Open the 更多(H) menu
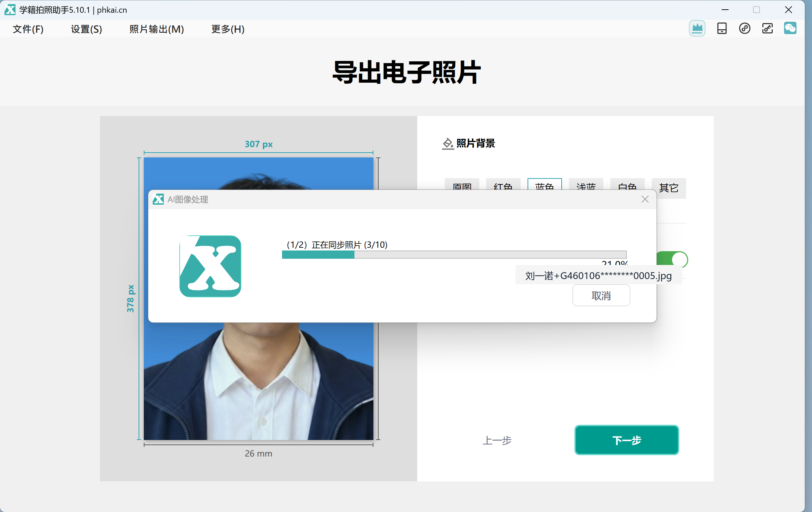812x512 pixels. coord(228,29)
